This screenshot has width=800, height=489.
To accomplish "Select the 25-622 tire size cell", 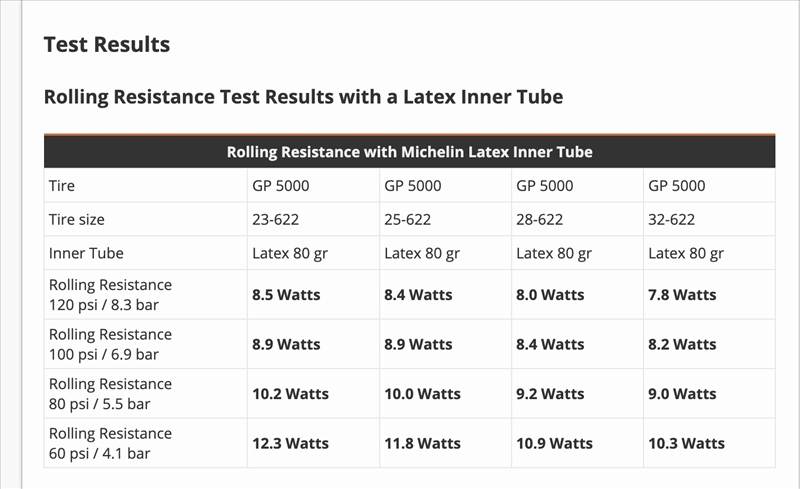I will click(x=408, y=220).
